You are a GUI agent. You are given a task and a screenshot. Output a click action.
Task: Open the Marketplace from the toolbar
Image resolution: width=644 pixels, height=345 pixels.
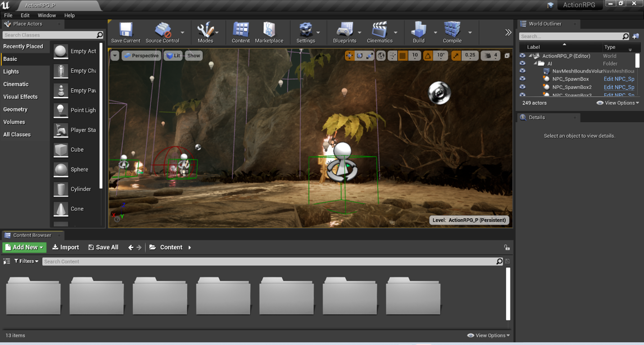pos(269,32)
